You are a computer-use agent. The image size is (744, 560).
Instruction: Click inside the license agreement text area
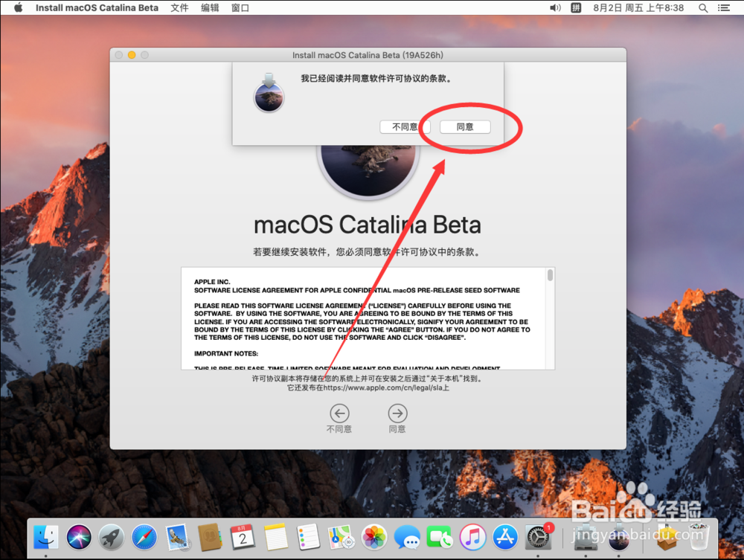point(364,318)
